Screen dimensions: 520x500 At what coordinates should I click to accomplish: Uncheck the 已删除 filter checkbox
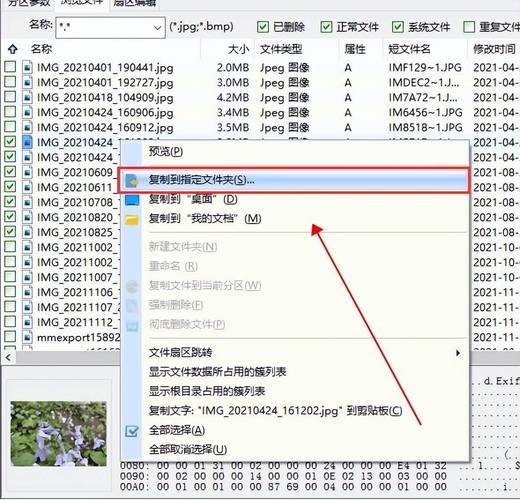click(263, 27)
